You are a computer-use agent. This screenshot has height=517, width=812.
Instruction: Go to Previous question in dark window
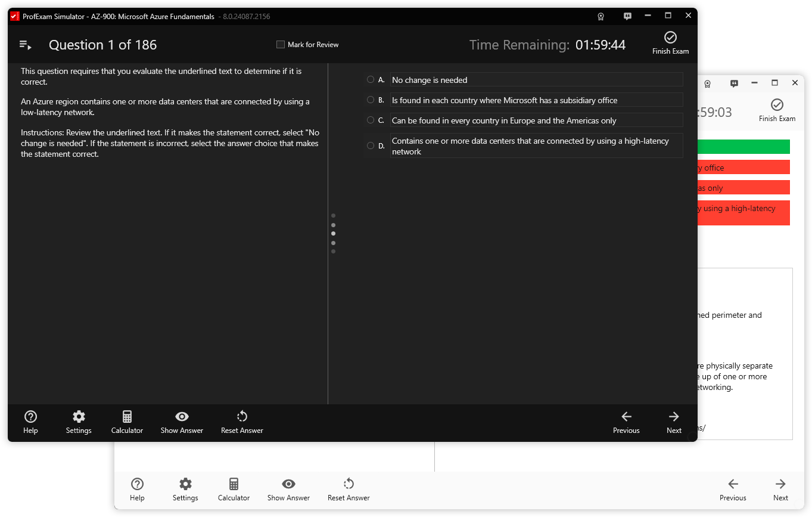626,422
